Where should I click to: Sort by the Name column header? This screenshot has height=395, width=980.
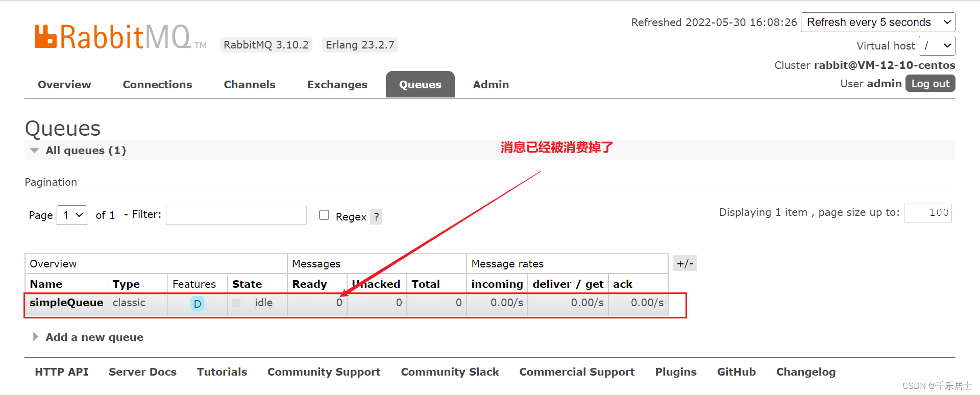[x=46, y=284]
